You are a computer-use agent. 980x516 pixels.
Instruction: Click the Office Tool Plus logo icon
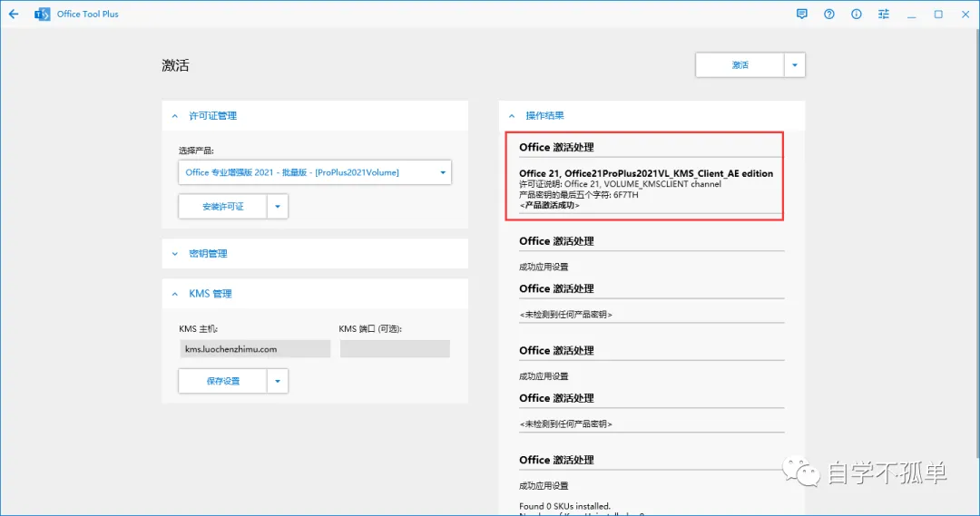coord(42,14)
